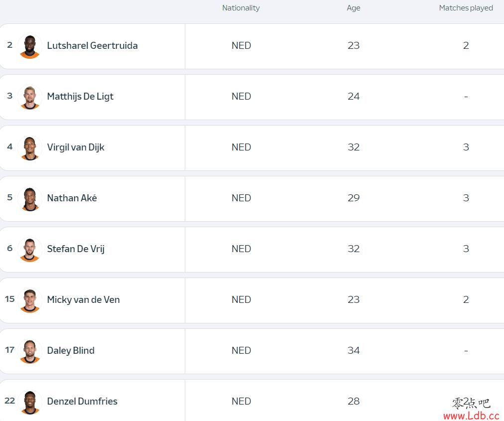Open Lutsharel Geertruida's profile link
The image size is (504, 421).
click(x=92, y=46)
